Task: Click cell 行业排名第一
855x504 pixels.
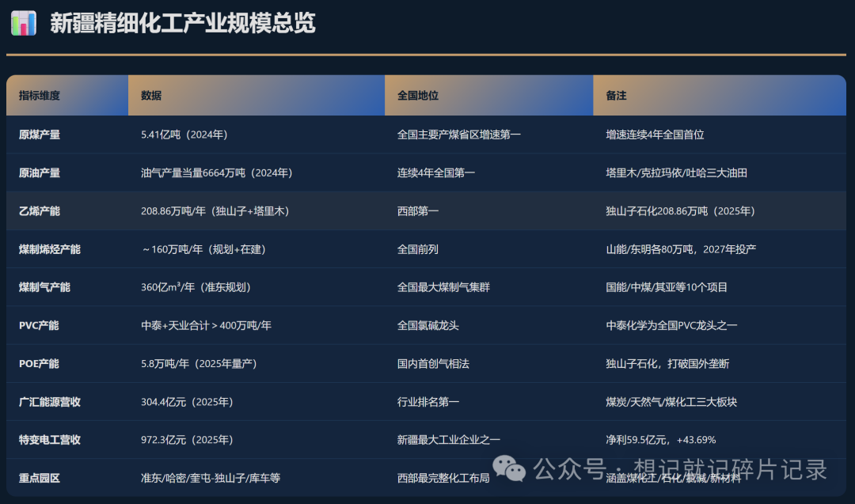Action: (x=428, y=402)
